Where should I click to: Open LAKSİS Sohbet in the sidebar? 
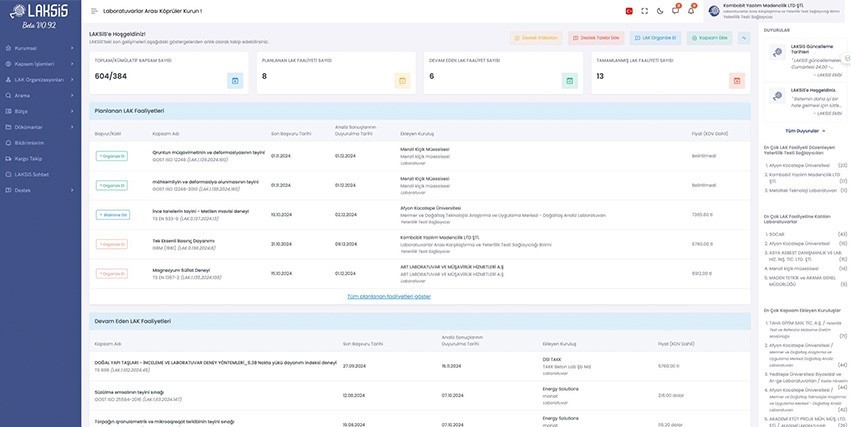click(x=32, y=174)
